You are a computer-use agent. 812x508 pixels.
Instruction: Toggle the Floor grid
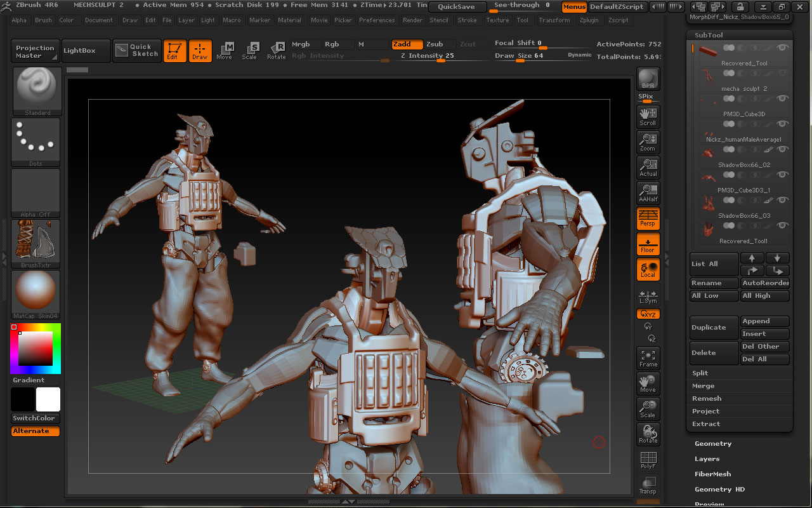tap(648, 244)
